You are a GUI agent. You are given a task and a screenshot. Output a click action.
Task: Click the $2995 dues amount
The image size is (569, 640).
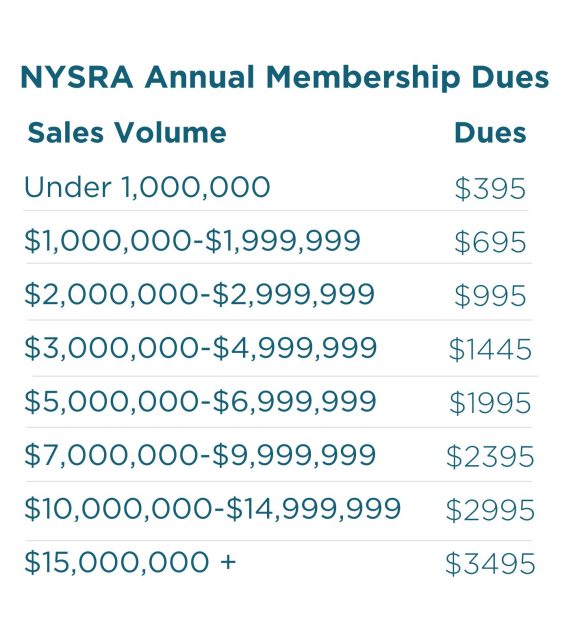click(490, 510)
